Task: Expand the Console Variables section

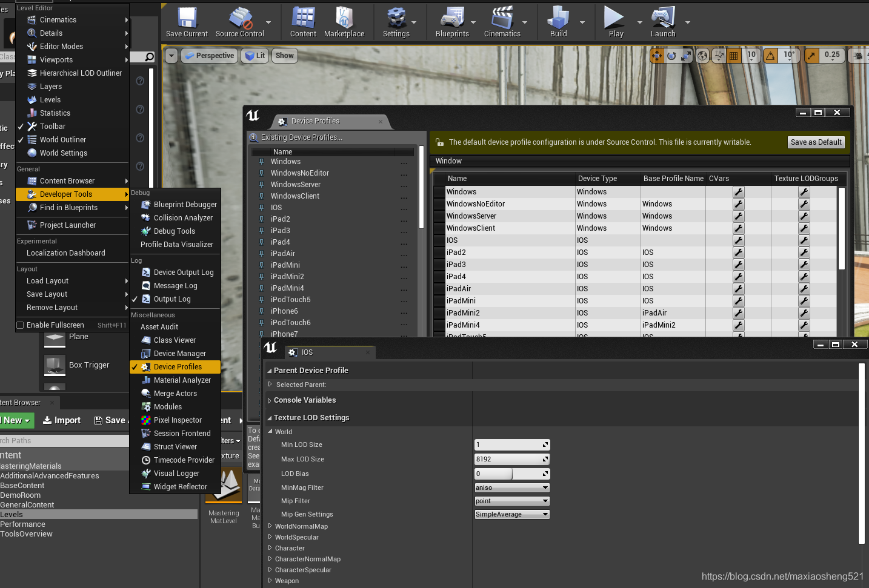Action: pos(270,400)
